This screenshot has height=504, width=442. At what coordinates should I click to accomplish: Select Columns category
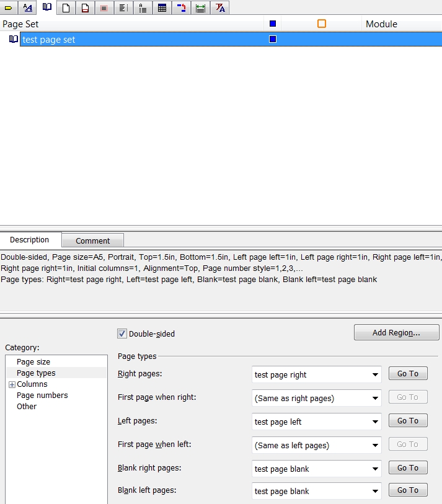[32, 384]
